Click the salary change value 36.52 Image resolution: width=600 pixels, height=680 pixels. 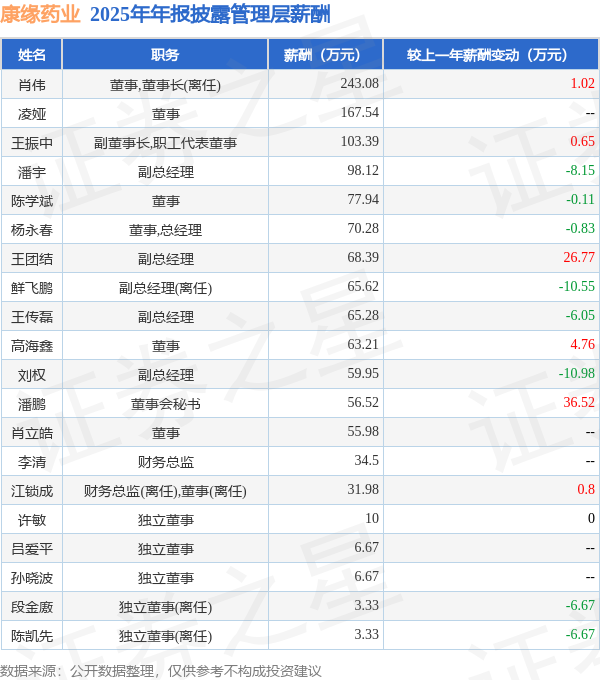click(x=579, y=402)
